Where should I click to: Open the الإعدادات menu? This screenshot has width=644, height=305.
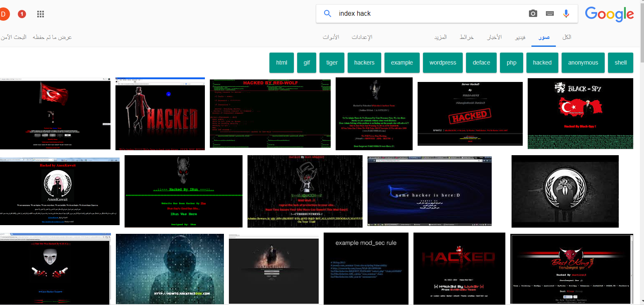(362, 37)
